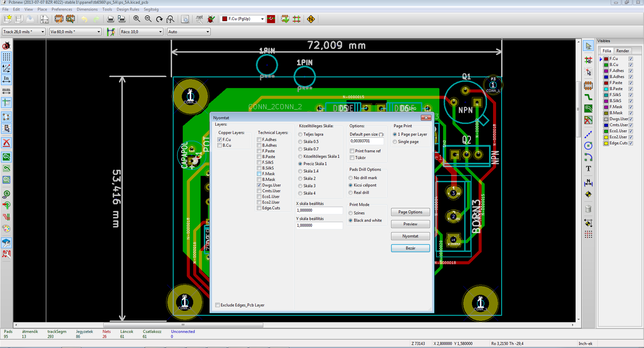This screenshot has width=644, height=348.
Task: Open the File menu
Action: 5,9
